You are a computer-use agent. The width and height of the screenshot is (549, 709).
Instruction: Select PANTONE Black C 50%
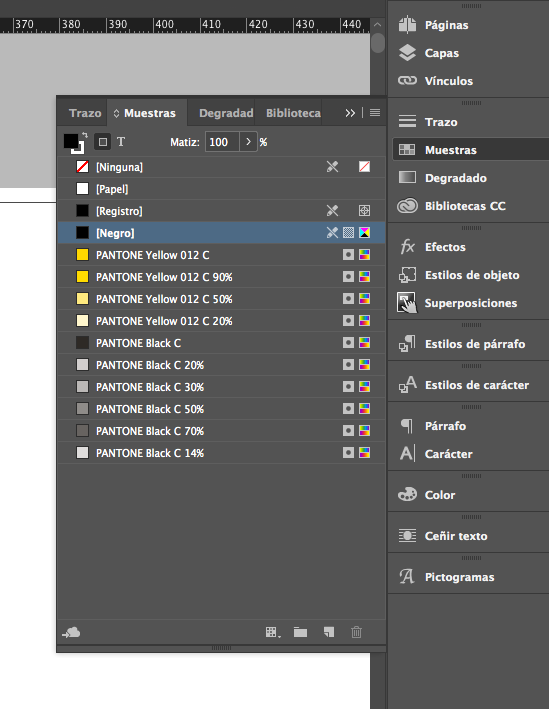[222, 409]
